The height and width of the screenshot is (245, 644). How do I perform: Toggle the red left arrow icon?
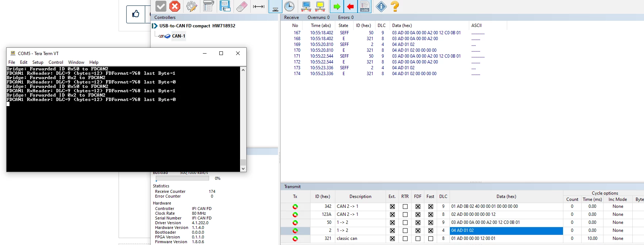[351, 6]
